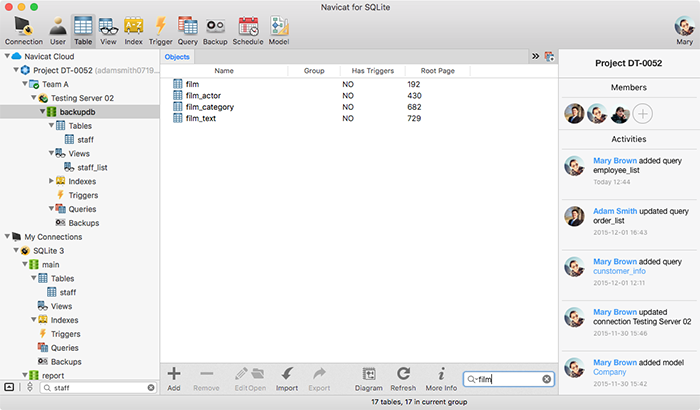Screen dimensions: 700x410
Task: Expand the Indexes node under backupdb
Action: coord(51,181)
